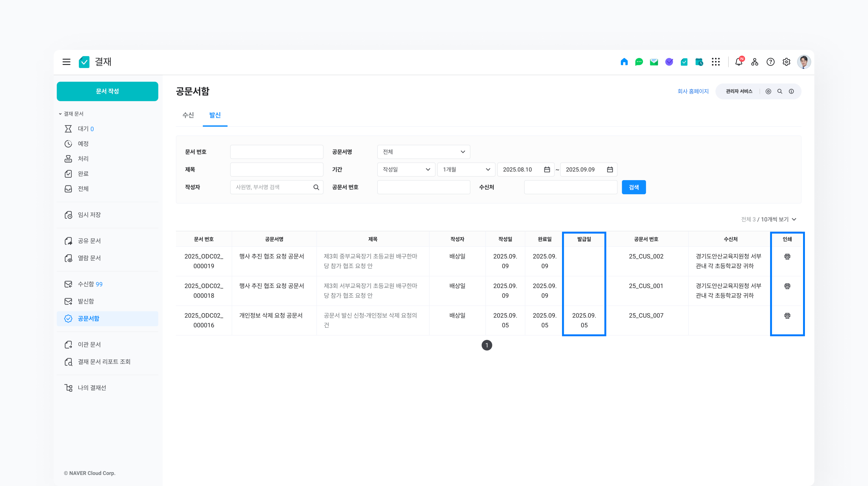
Task: Click hamburger menu to toggle sidebar
Action: click(66, 62)
